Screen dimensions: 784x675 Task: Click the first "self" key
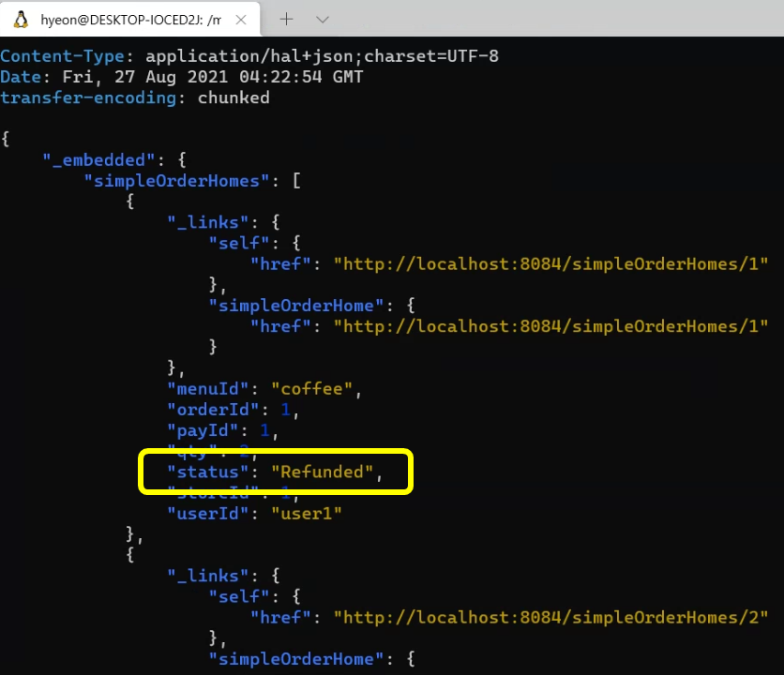coord(239,243)
